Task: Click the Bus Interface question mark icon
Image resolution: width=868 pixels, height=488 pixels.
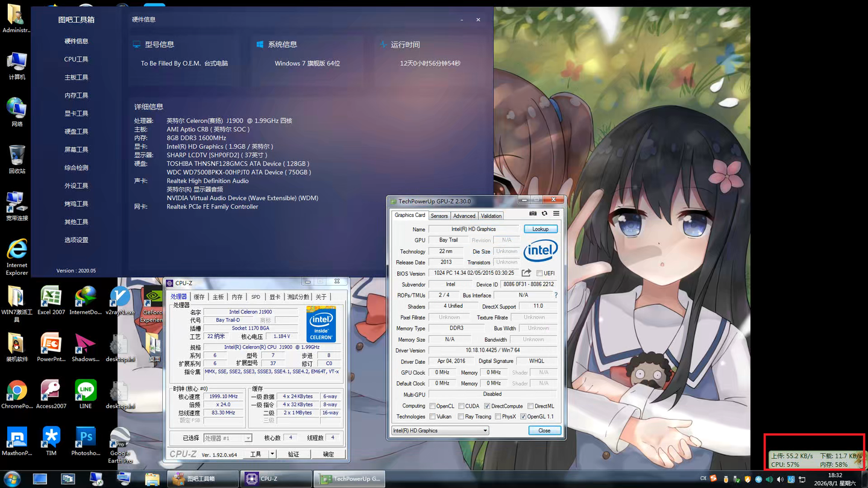Action: tap(556, 295)
